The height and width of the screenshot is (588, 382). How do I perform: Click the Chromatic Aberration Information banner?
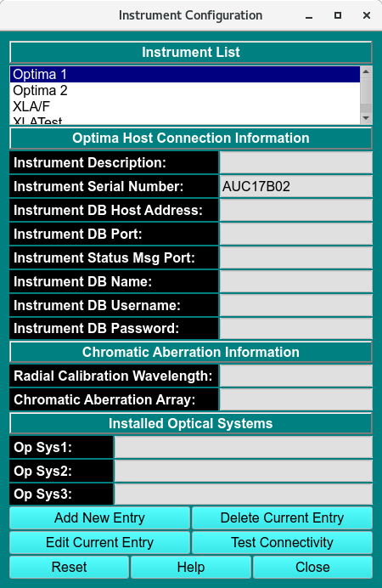[191, 352]
